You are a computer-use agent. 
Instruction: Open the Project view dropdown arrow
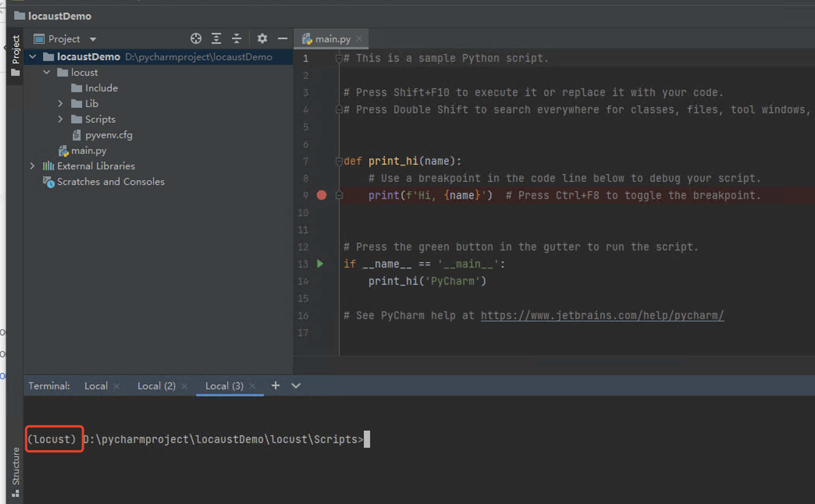[x=93, y=39]
